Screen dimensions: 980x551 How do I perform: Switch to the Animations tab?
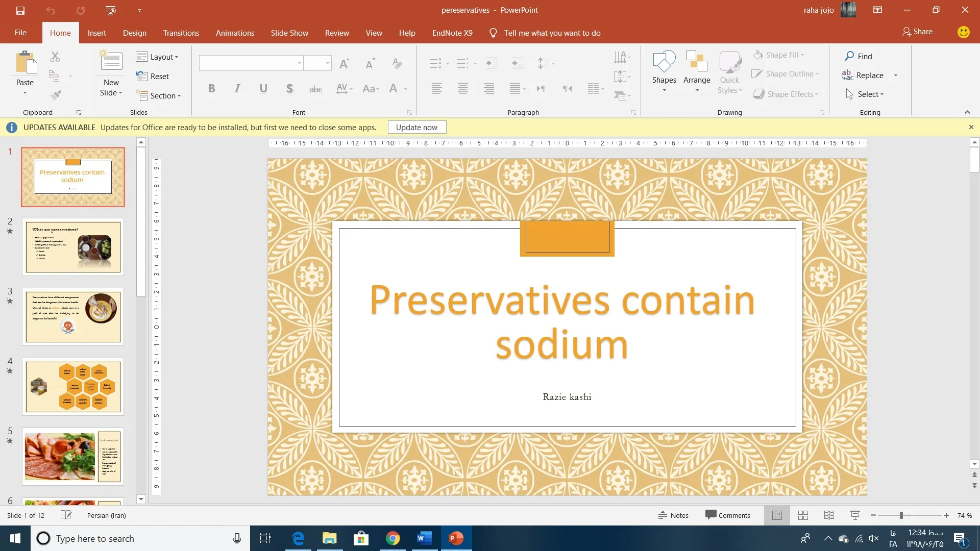coord(235,33)
